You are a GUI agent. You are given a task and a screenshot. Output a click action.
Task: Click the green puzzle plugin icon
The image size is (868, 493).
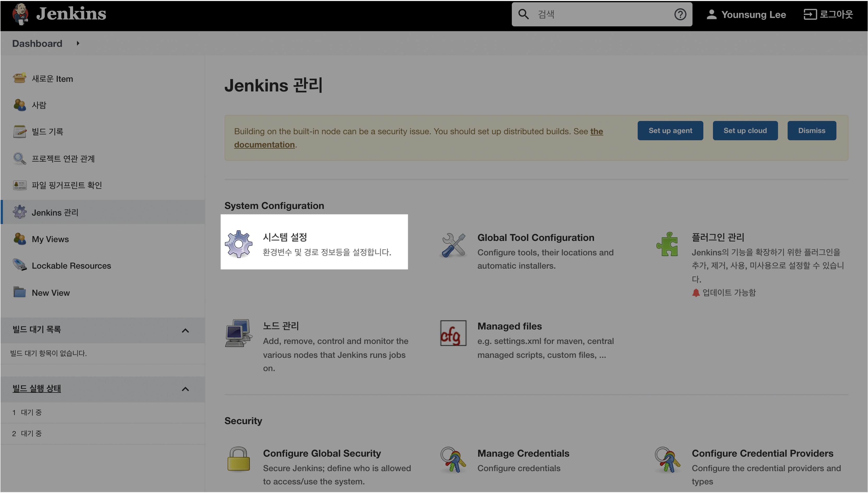[x=667, y=244]
